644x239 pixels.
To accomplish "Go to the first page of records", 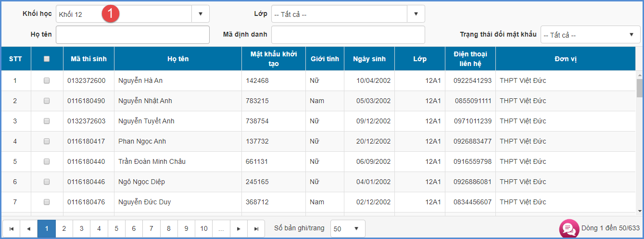I will [x=11, y=229].
